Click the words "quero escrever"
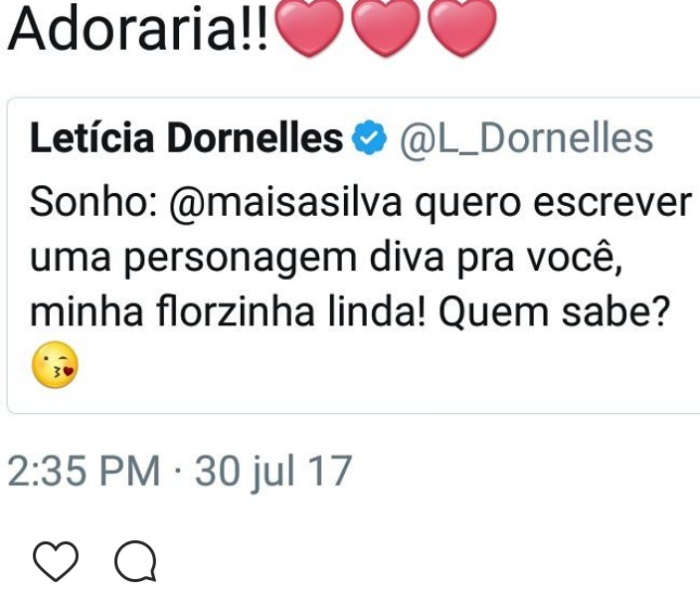 click(x=551, y=204)
